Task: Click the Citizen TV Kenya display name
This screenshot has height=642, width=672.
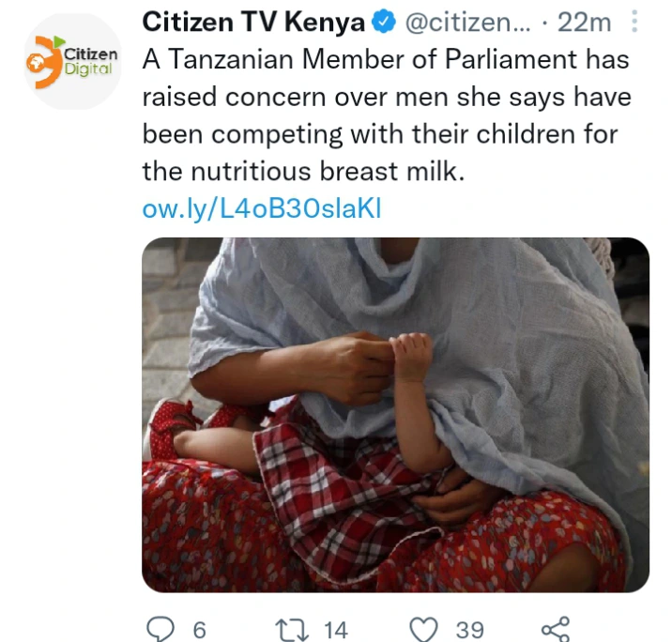Action: (x=253, y=22)
